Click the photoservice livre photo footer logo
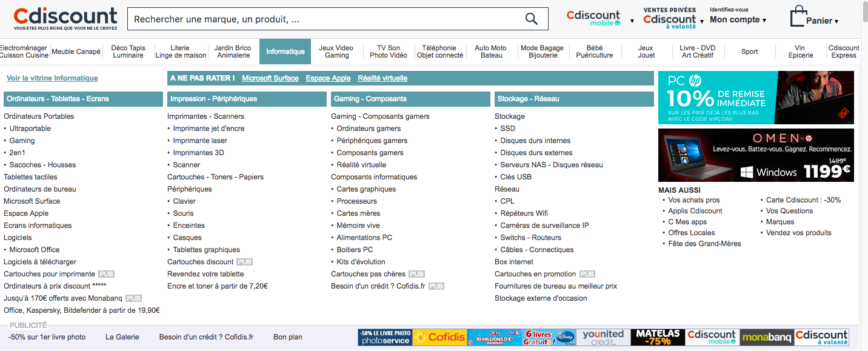Viewport: 868px width, 351px height. [385, 338]
